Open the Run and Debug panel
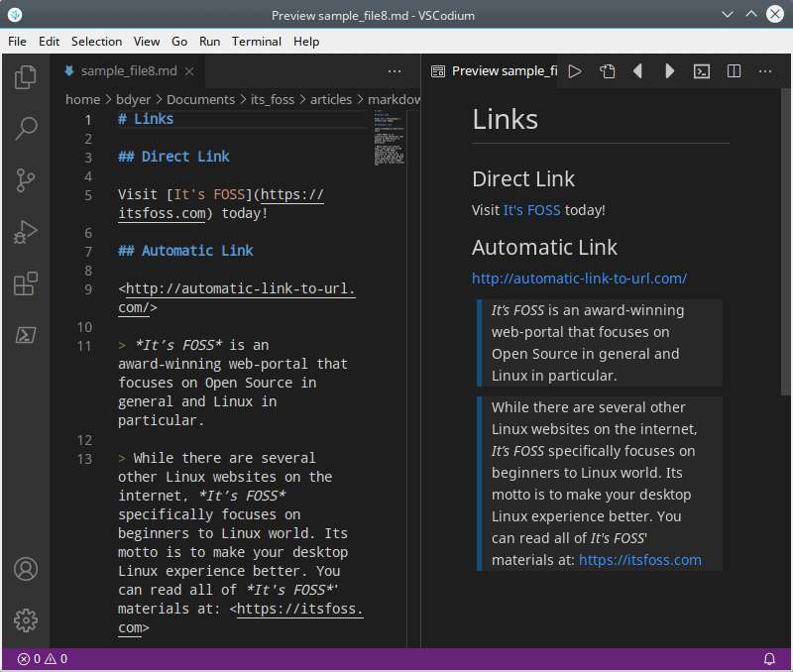Image resolution: width=793 pixels, height=672 pixels. pyautogui.click(x=25, y=231)
